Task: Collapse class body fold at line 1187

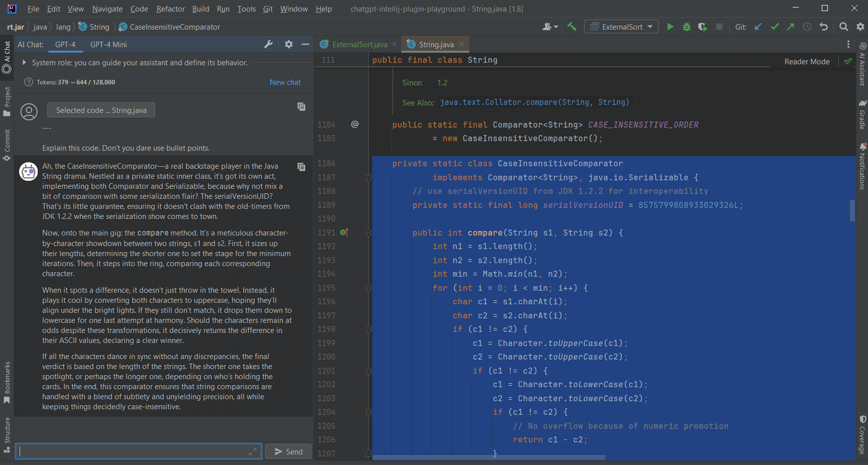Action: pos(368,178)
